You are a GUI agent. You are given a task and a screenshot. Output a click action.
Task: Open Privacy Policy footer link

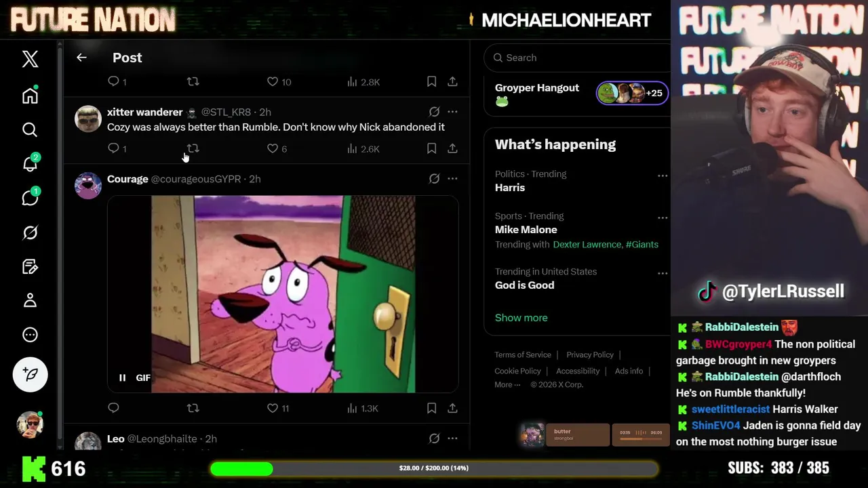pyautogui.click(x=590, y=354)
